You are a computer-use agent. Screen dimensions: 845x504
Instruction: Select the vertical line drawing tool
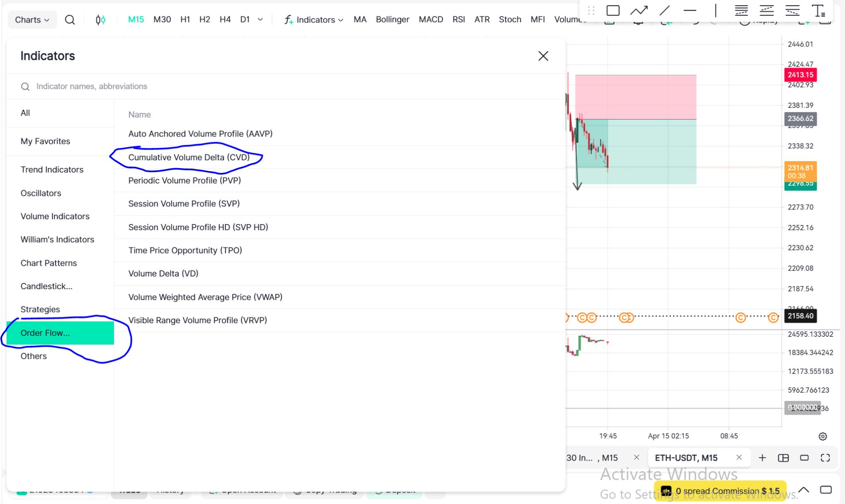716,11
